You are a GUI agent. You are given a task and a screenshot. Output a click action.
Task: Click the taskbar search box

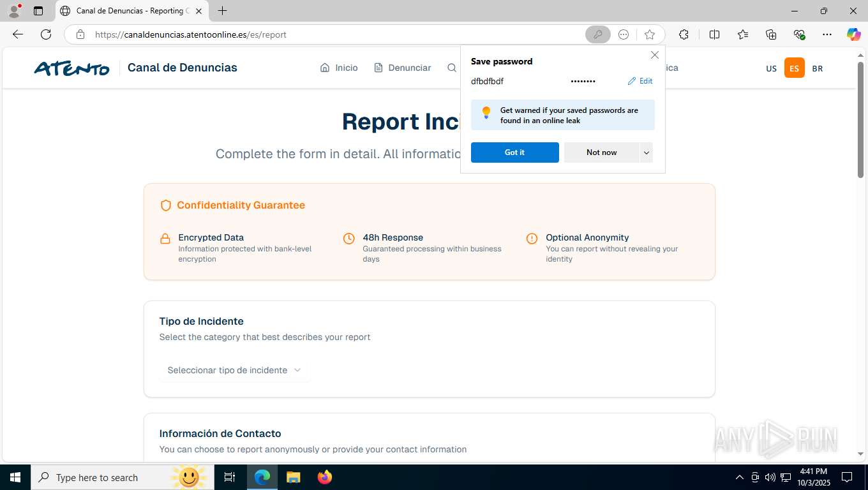pyautogui.click(x=121, y=477)
